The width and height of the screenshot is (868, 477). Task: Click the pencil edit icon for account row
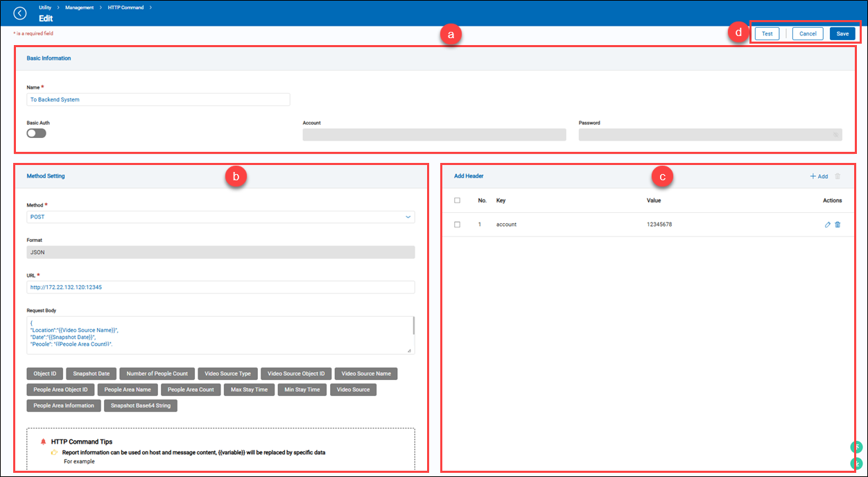(827, 225)
